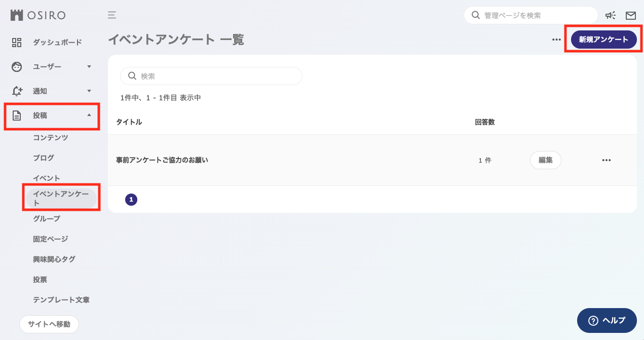Open コンテンツ in the sidebar
Screen dimensions: 644x340
(x=50, y=137)
